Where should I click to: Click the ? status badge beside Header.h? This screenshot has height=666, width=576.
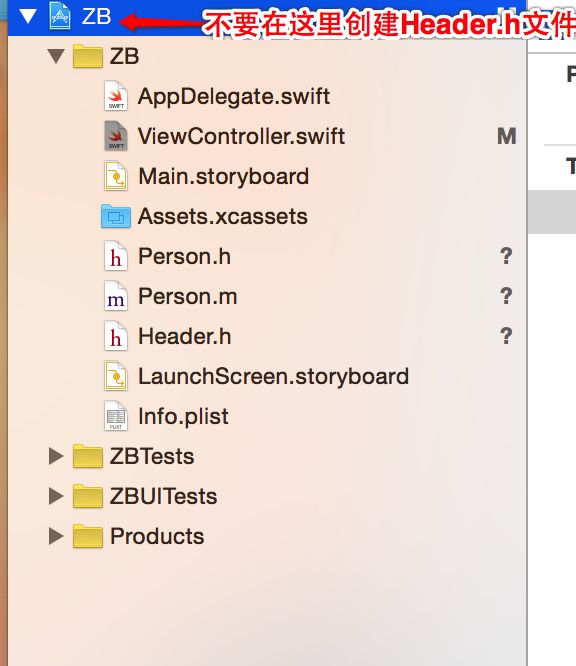coord(506,336)
